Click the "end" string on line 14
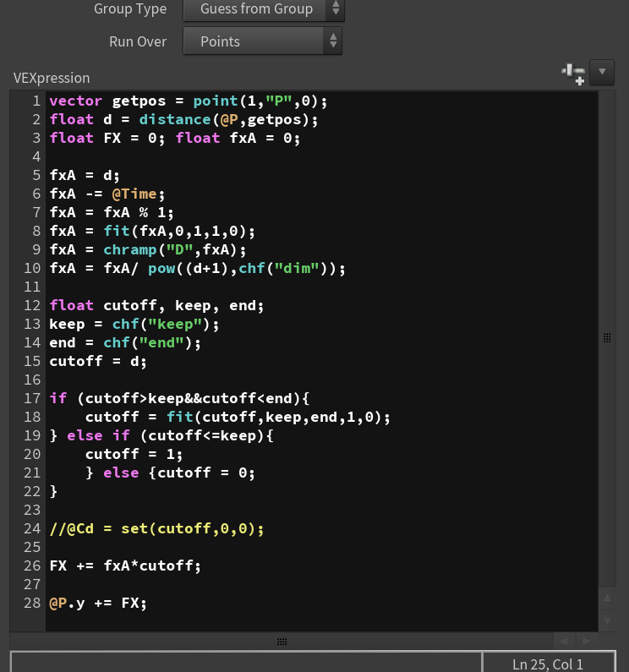629x672 pixels. tap(161, 343)
